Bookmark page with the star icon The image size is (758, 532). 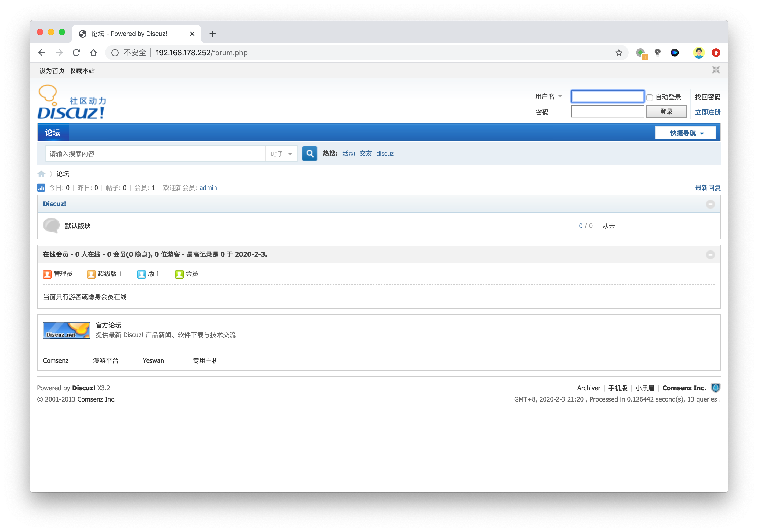coord(619,53)
